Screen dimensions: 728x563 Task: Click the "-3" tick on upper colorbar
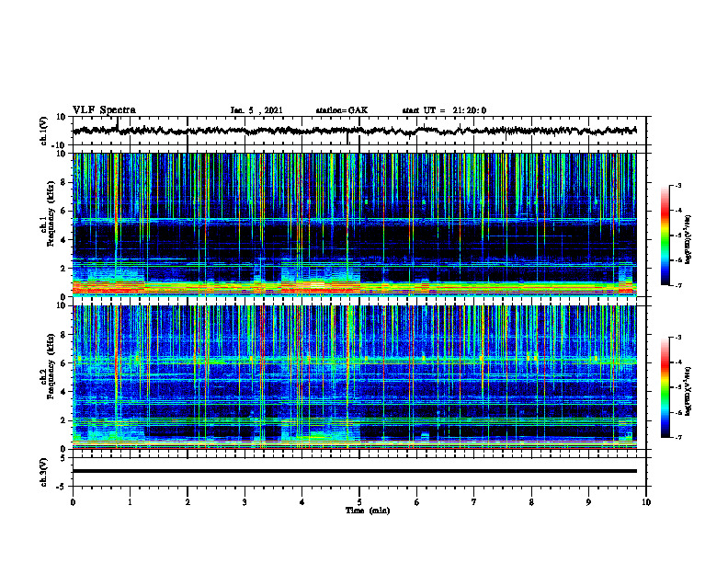coord(677,185)
